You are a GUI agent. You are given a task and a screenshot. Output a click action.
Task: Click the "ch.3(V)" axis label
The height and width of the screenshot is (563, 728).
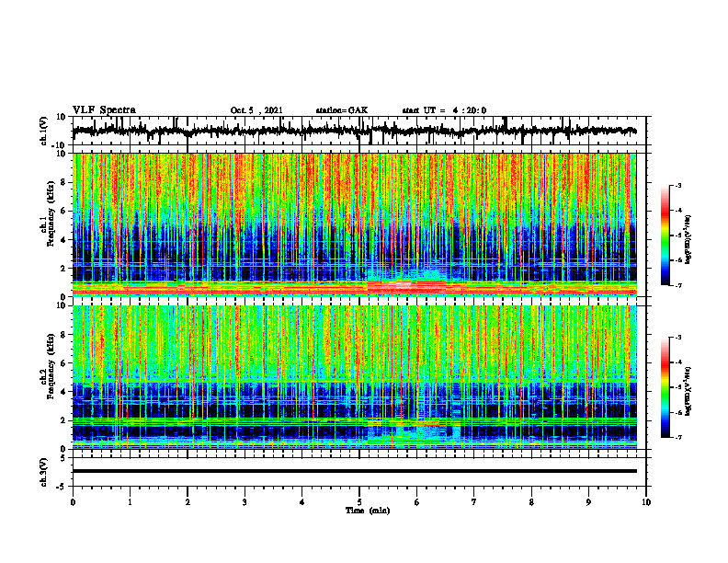pos(44,472)
